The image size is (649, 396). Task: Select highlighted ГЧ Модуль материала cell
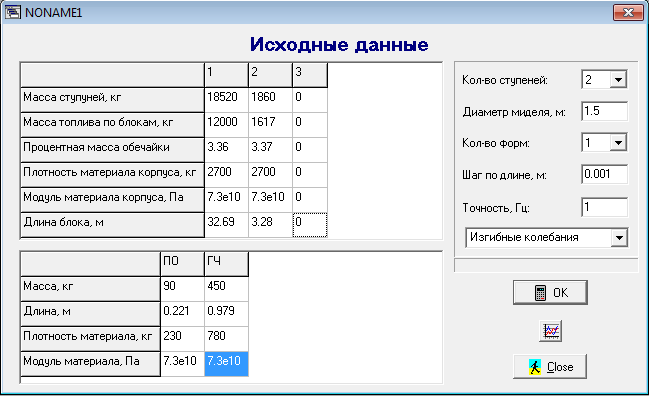226,364
